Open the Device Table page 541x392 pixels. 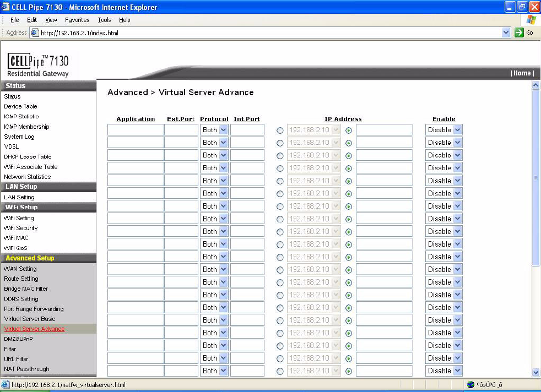point(21,106)
